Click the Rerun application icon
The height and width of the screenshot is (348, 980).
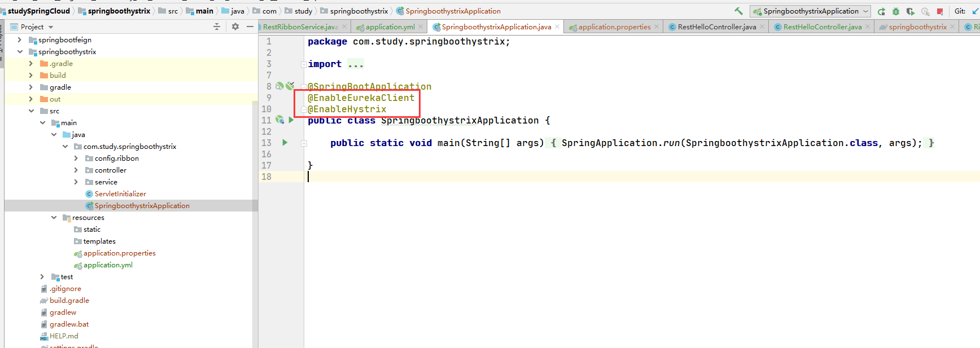tap(881, 11)
